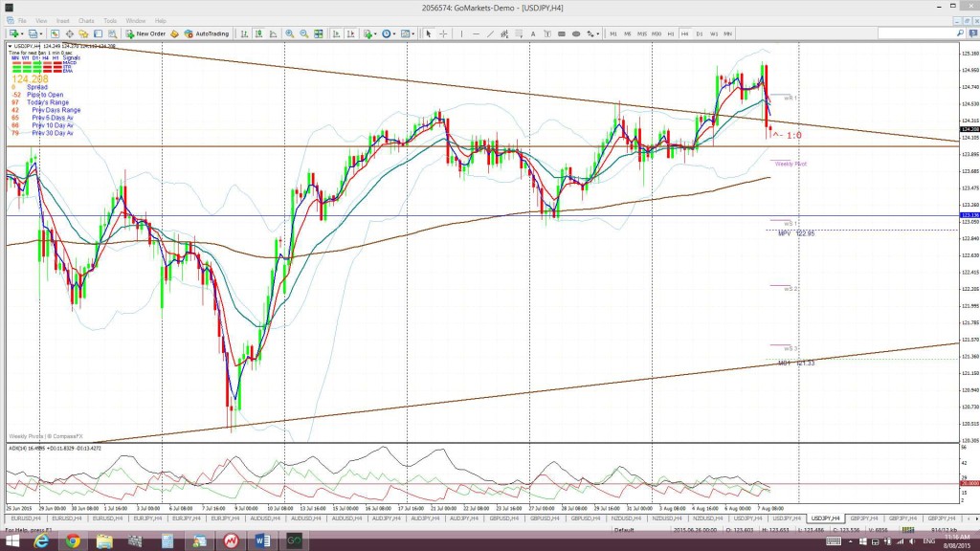The height and width of the screenshot is (551, 980).
Task: Open the Indicators list icon
Action: click(368, 33)
